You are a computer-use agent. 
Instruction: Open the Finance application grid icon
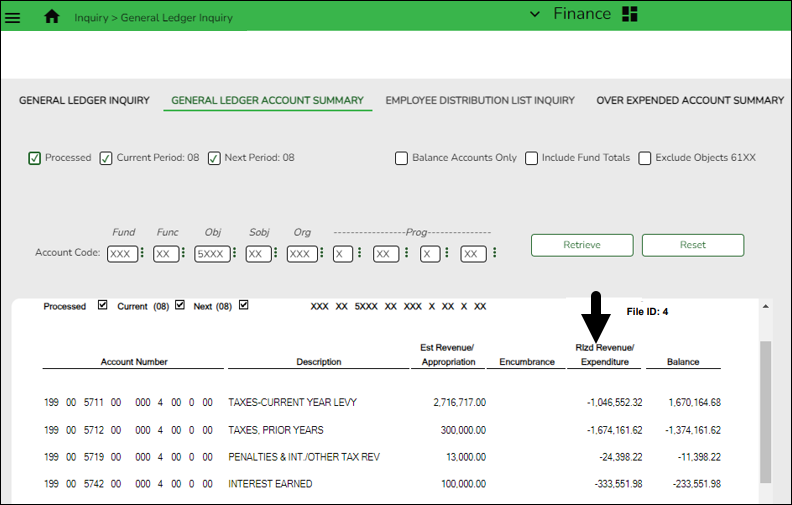629,14
